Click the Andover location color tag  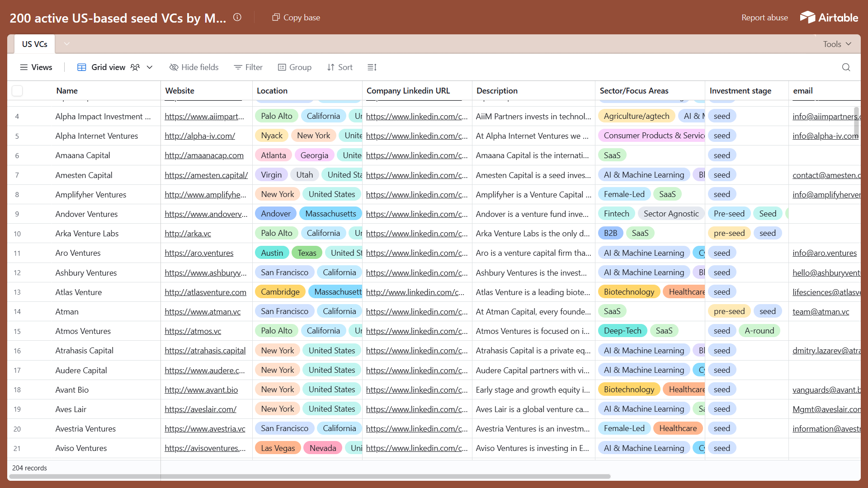275,214
